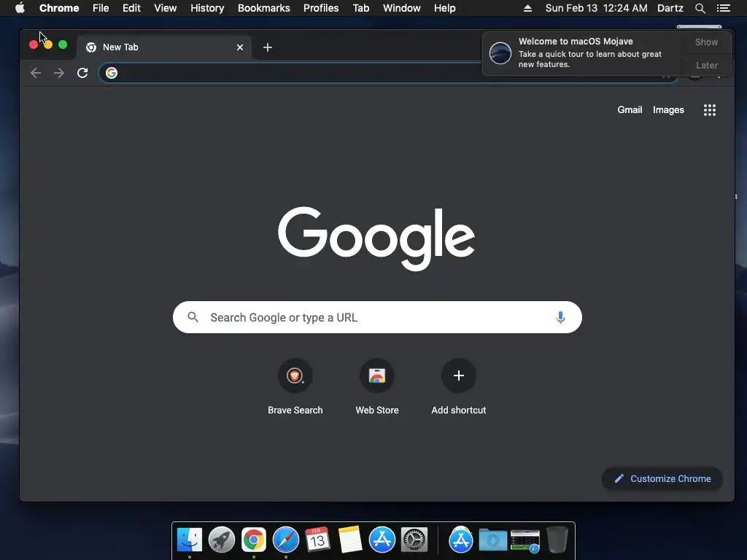Click the magnifier icon in search box
Image resolution: width=747 pixels, height=560 pixels.
point(193,317)
